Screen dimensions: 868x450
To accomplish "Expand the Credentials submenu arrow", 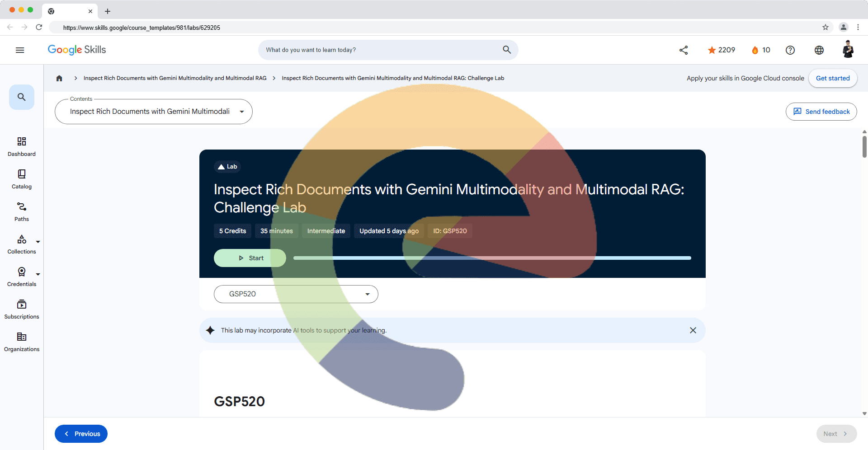I will pyautogui.click(x=38, y=274).
